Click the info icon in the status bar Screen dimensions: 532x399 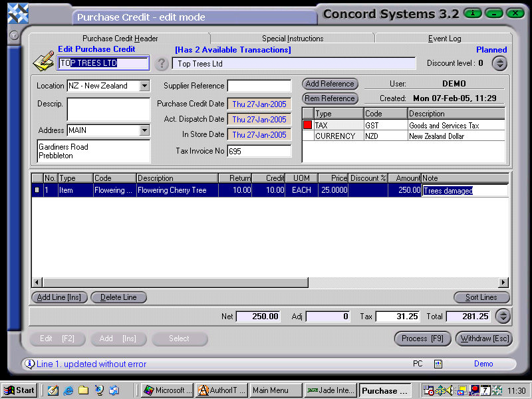coord(30,364)
